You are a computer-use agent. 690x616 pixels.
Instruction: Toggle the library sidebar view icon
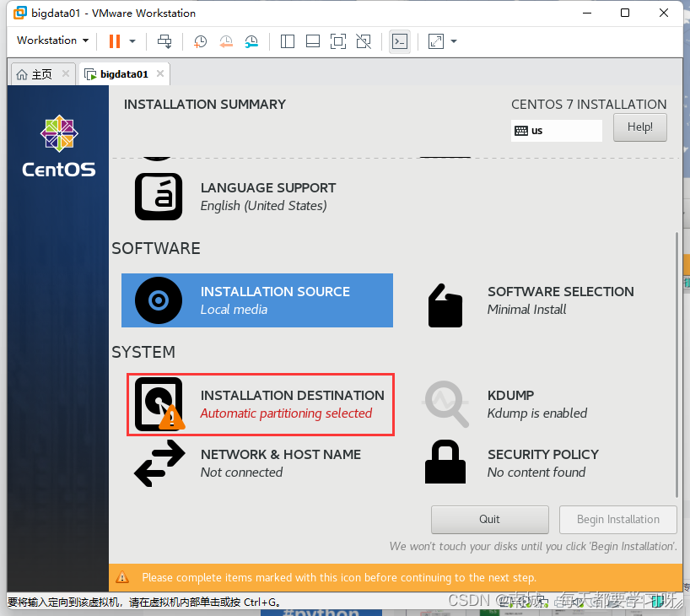[x=288, y=41]
